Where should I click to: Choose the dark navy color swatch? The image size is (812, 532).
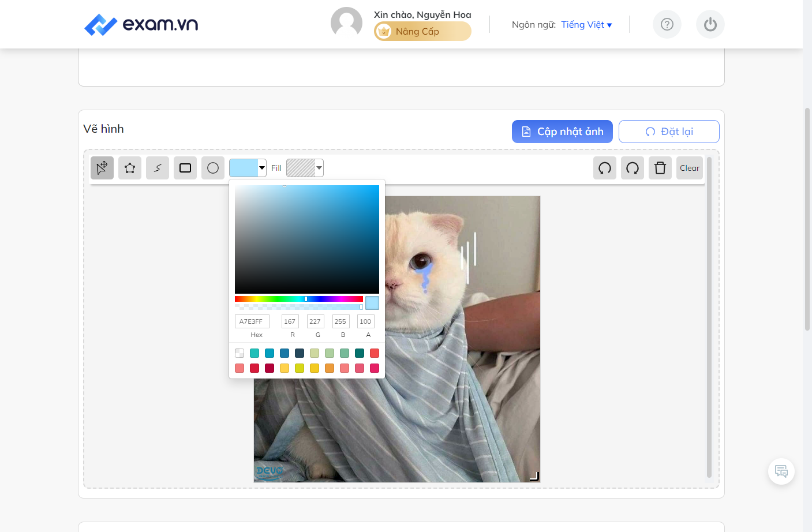[300, 353]
